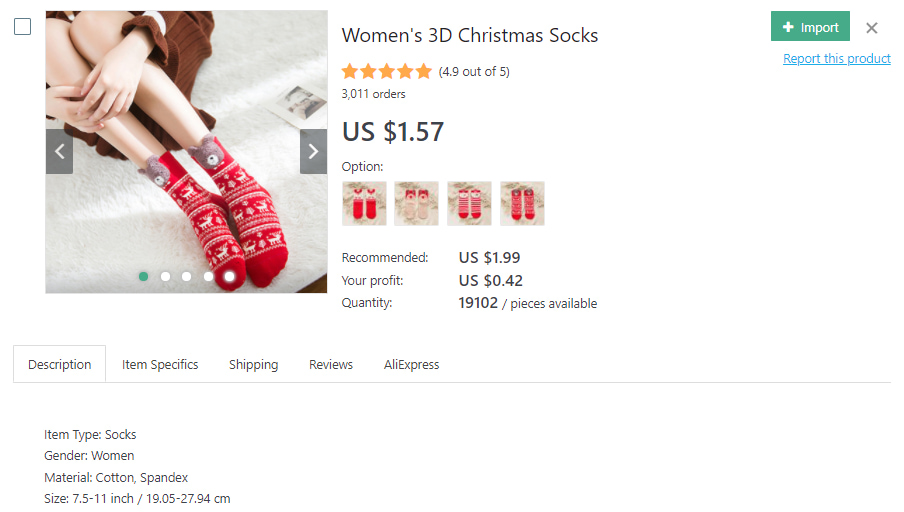Choose the first sock option thumbnail
Image resolution: width=904 pixels, height=512 pixels.
[364, 203]
